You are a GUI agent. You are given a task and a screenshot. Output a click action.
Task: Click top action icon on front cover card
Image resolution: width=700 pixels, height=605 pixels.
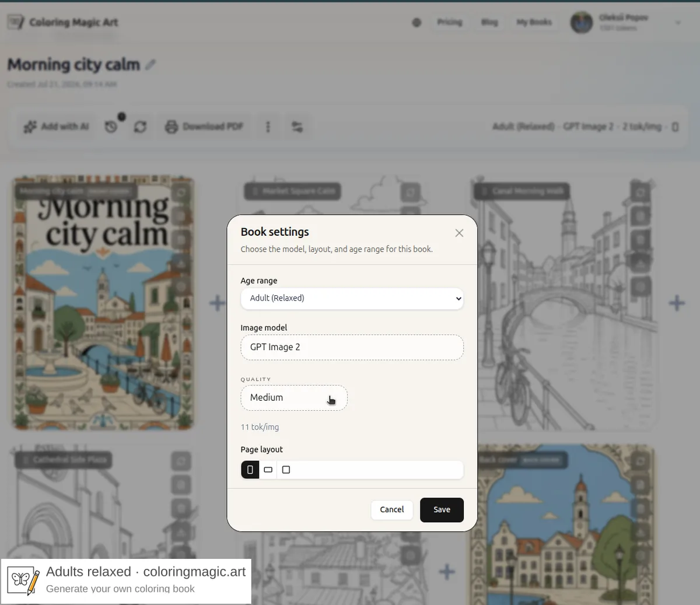[x=181, y=192]
